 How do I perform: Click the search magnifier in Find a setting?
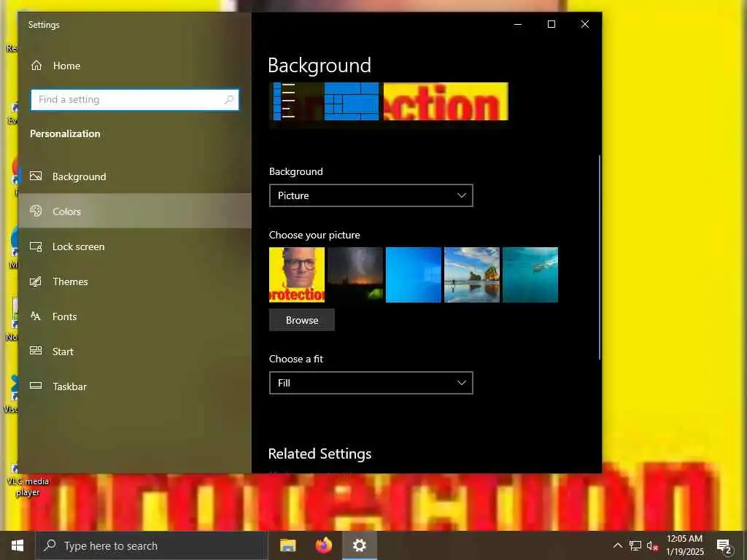[229, 99]
